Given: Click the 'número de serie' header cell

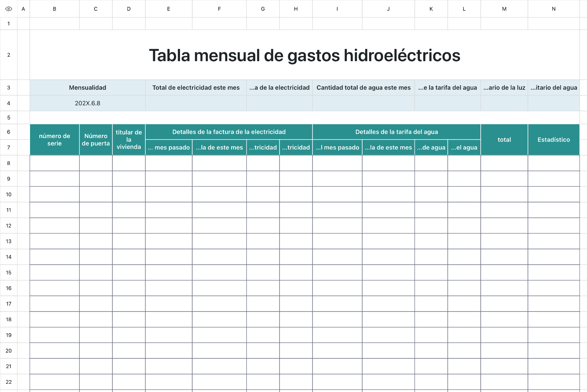Looking at the screenshot, I should click(x=54, y=139).
